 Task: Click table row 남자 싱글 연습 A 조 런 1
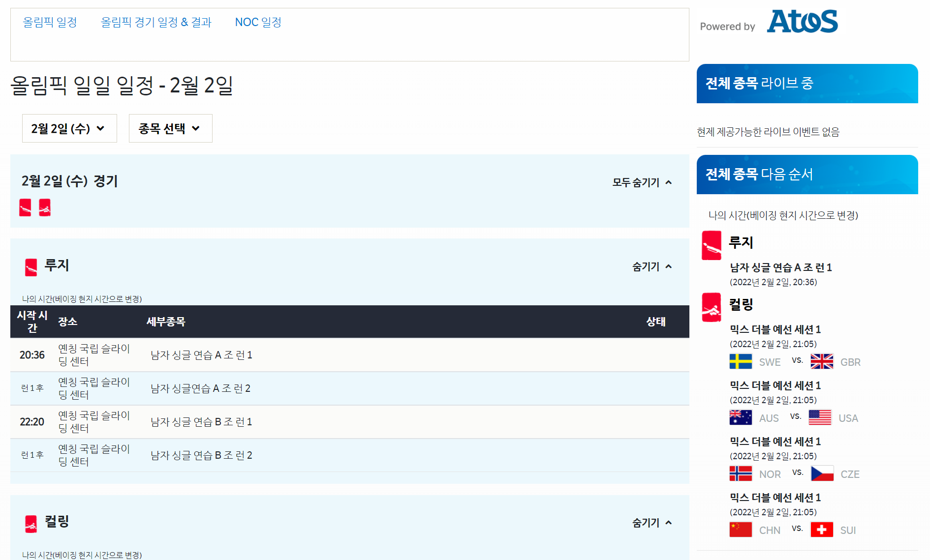[x=350, y=355]
